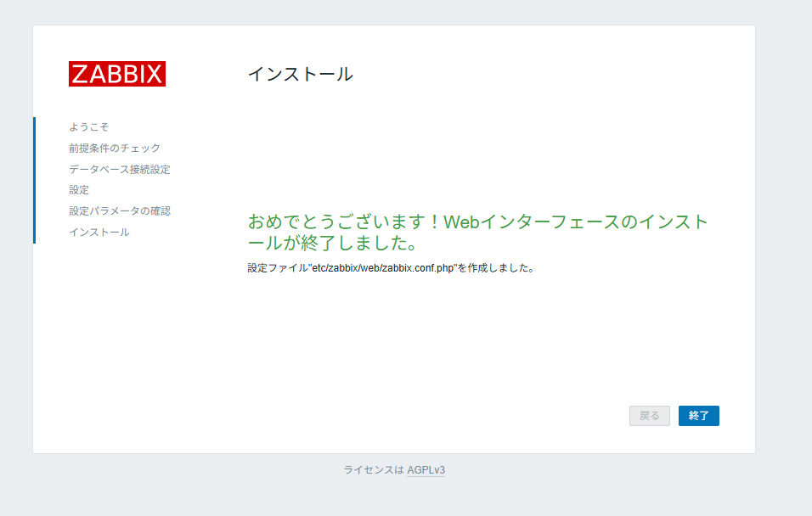Select the ようこそ step in sidebar
Viewport: 812px width, 516px height.
click(x=87, y=126)
